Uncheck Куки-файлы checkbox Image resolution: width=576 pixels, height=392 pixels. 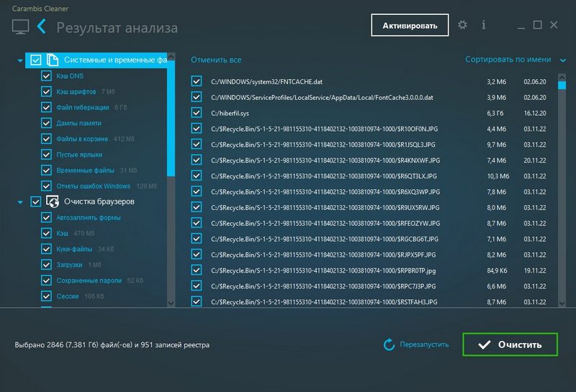(x=46, y=249)
